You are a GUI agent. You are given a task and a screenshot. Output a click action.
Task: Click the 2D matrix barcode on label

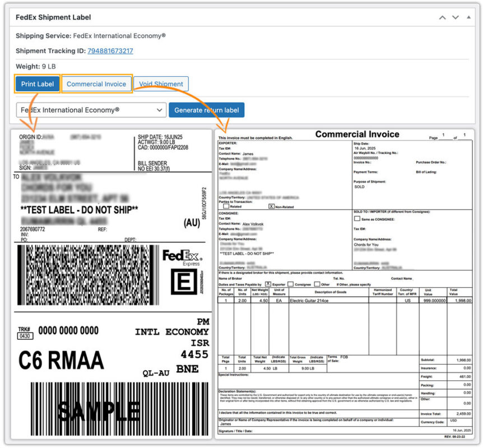tap(88, 274)
